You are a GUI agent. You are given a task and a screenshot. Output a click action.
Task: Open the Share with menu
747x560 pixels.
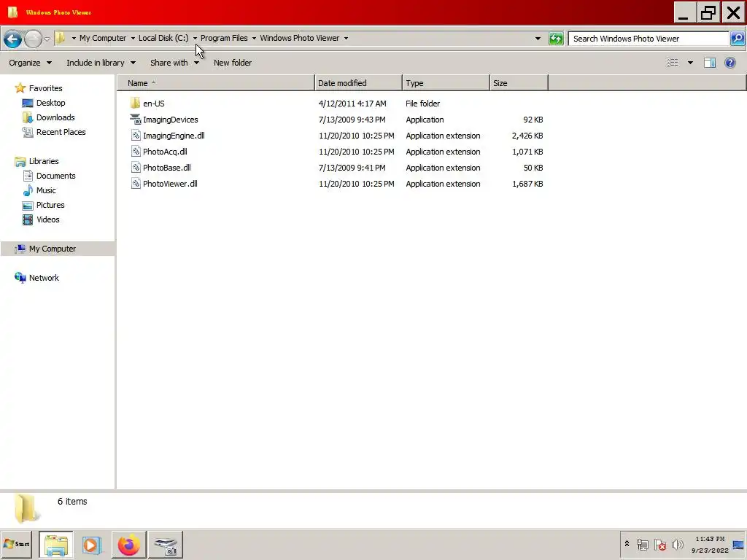tap(174, 63)
